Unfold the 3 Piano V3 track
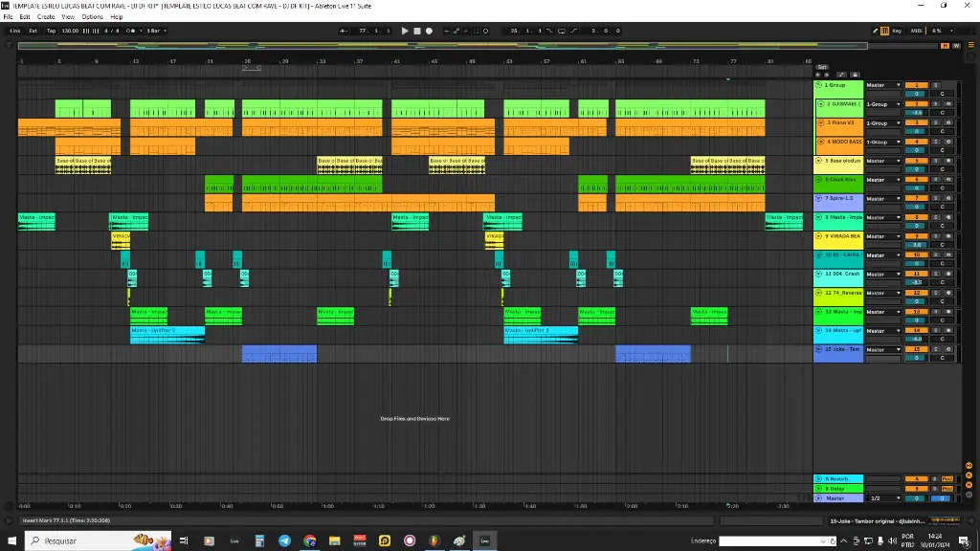The width and height of the screenshot is (980, 551). tap(820, 123)
